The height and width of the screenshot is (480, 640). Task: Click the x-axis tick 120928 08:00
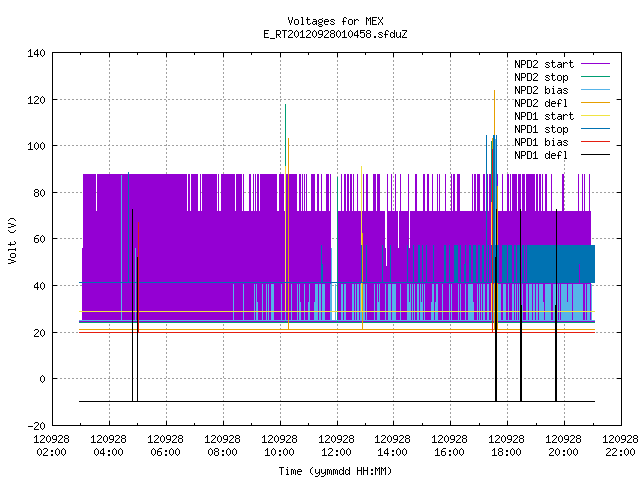(222, 446)
